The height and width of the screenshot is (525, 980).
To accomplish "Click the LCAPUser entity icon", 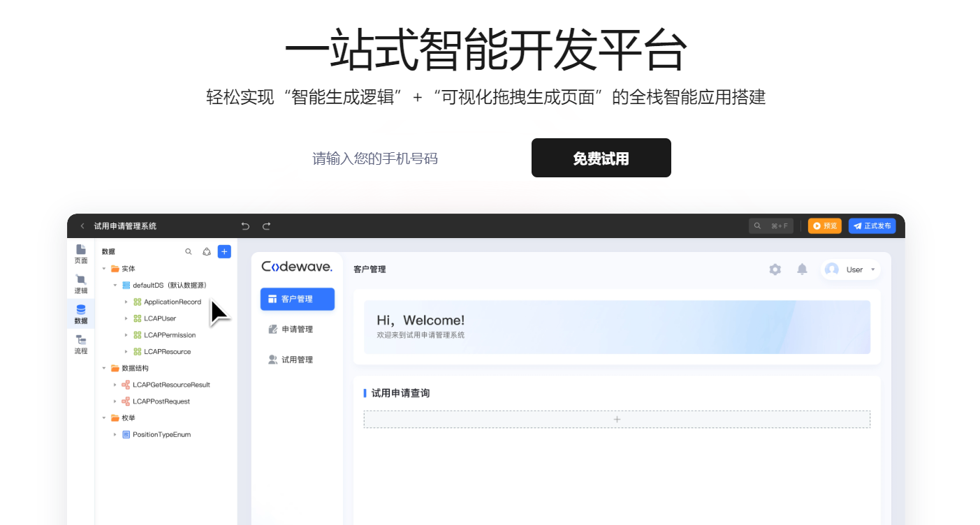I will coord(138,318).
